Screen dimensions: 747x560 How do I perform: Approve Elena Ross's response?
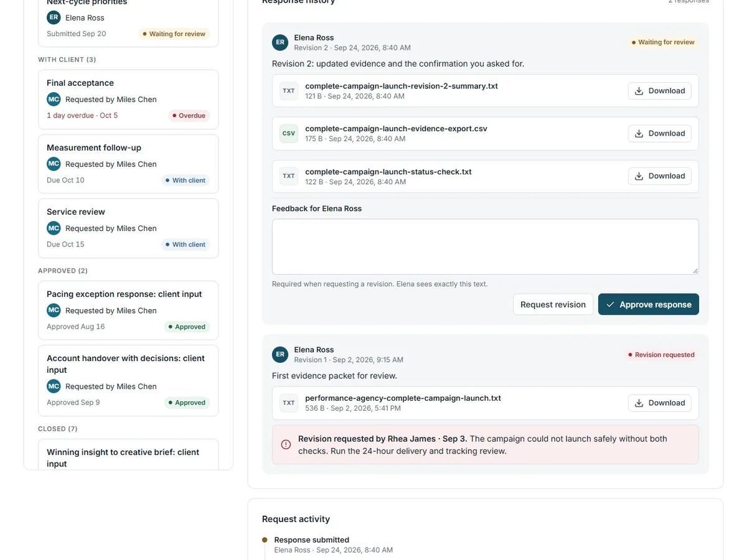pyautogui.click(x=649, y=304)
